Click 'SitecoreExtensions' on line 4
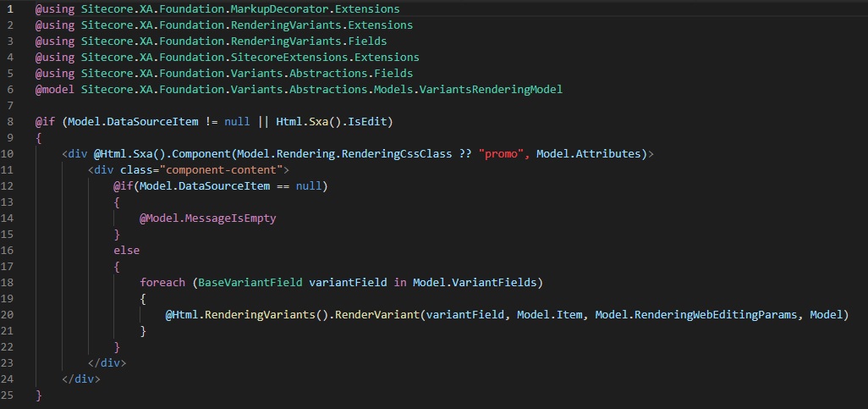868x409 pixels. pyautogui.click(x=289, y=58)
